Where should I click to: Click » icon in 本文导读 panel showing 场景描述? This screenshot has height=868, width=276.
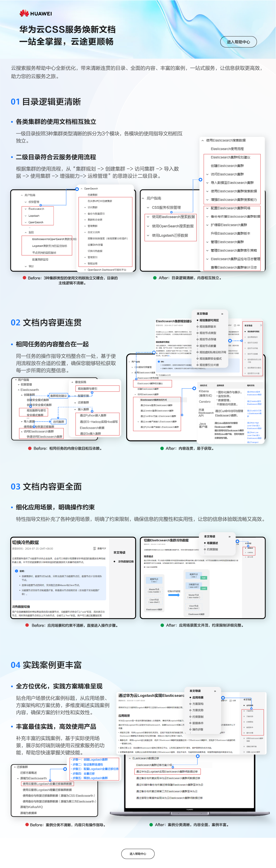pyautogui.click(x=229, y=537)
